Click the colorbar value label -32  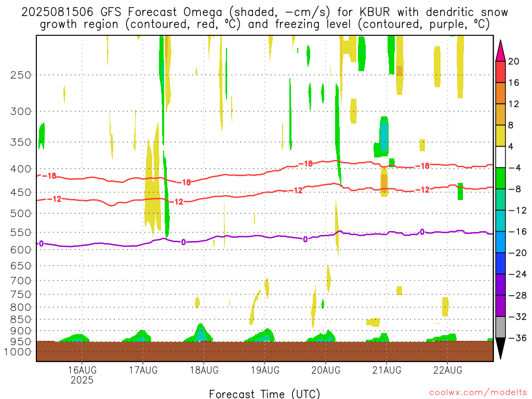coord(517,317)
